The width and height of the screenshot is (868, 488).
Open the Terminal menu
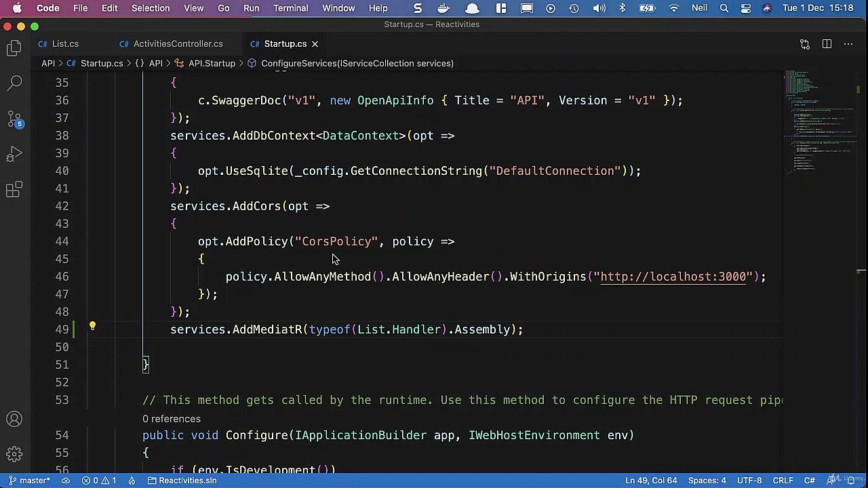point(291,8)
